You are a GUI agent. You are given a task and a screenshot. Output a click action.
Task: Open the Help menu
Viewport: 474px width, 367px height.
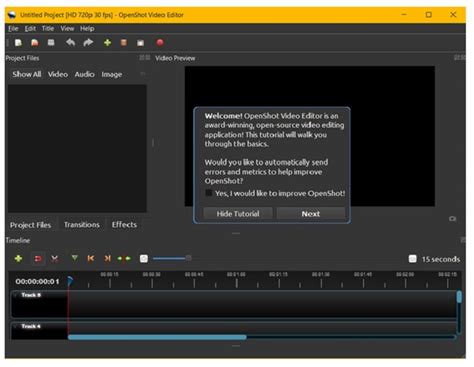(x=87, y=29)
